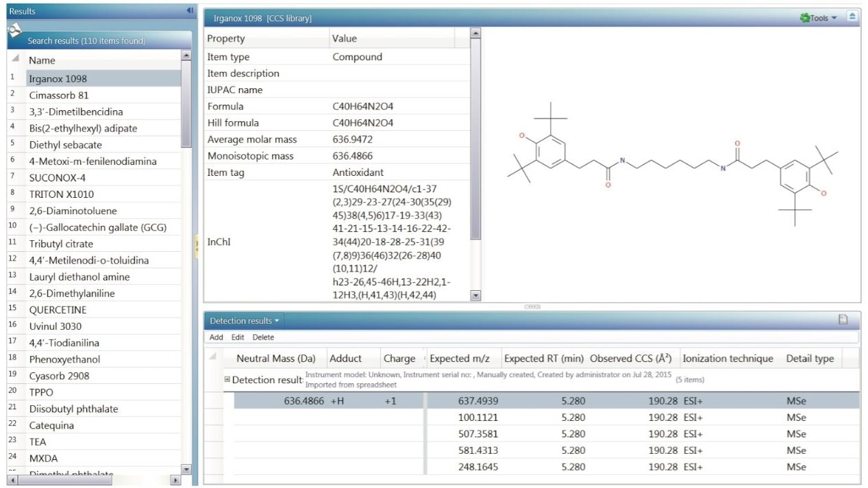Sort by Adduct column header

click(x=353, y=359)
